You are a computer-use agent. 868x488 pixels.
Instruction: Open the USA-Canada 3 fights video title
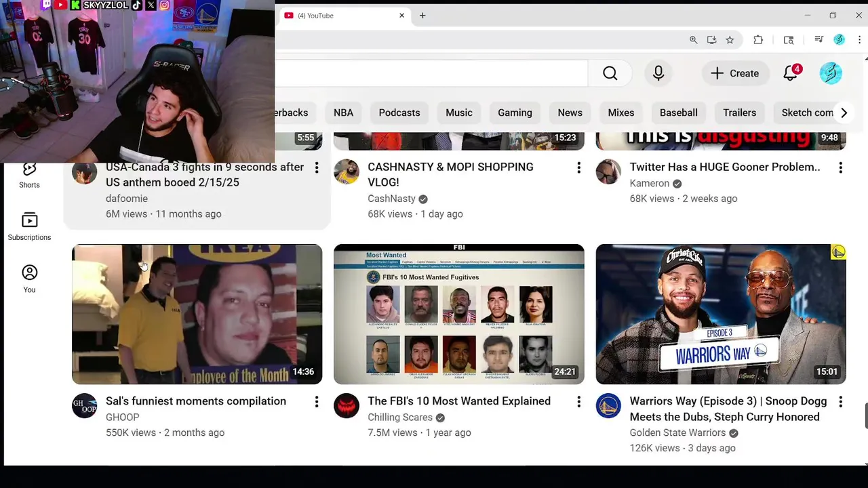[x=205, y=175]
